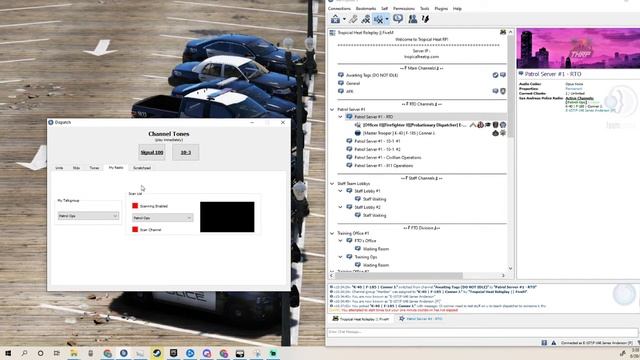The height and width of the screenshot is (360, 640).
Task: Open the Tools menu
Action: point(425,9)
